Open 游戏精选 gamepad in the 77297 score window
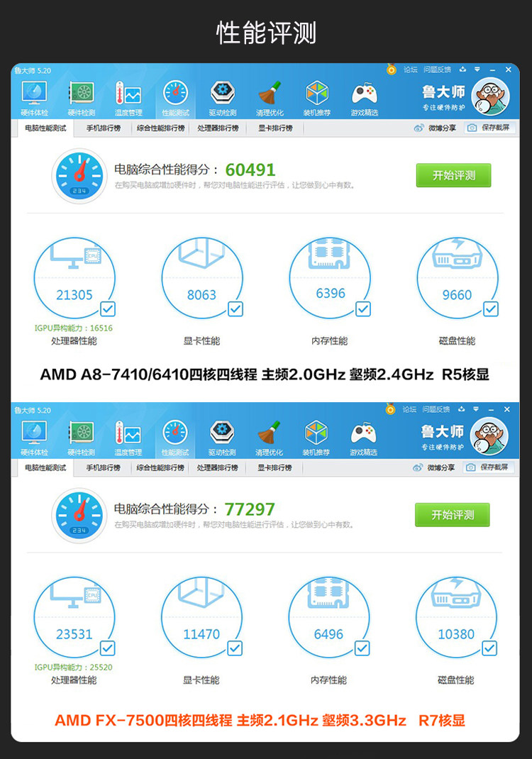Screen dimensions: 532x759 pyautogui.click(x=364, y=438)
